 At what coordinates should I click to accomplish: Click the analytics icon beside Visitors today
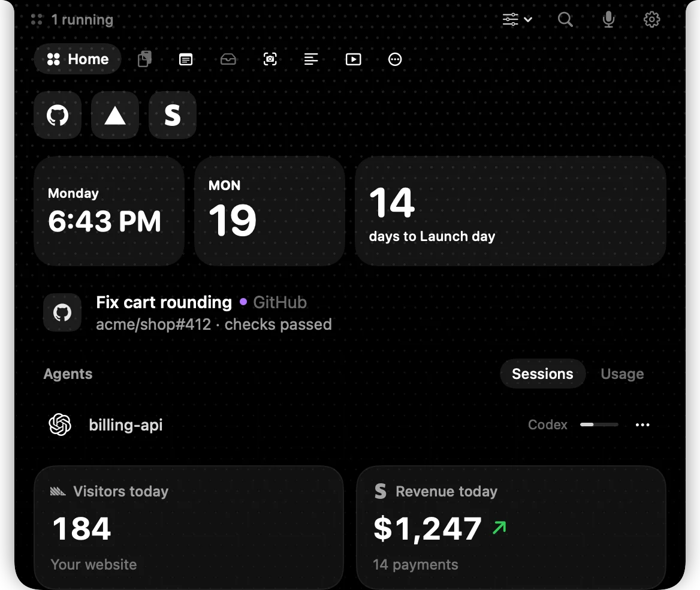[x=58, y=492]
